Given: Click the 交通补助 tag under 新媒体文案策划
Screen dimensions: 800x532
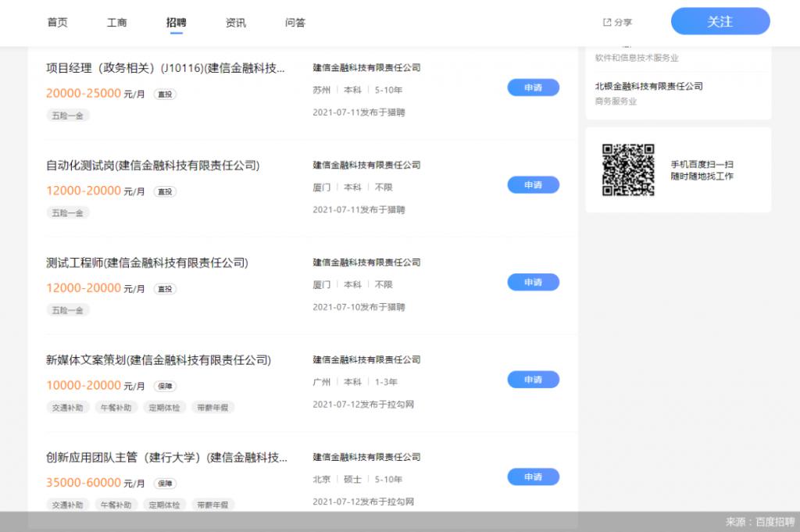Looking at the screenshot, I should tap(67, 407).
